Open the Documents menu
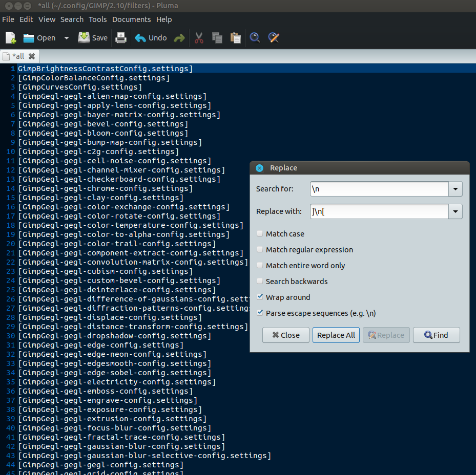The height and width of the screenshot is (475, 476). [x=131, y=19]
